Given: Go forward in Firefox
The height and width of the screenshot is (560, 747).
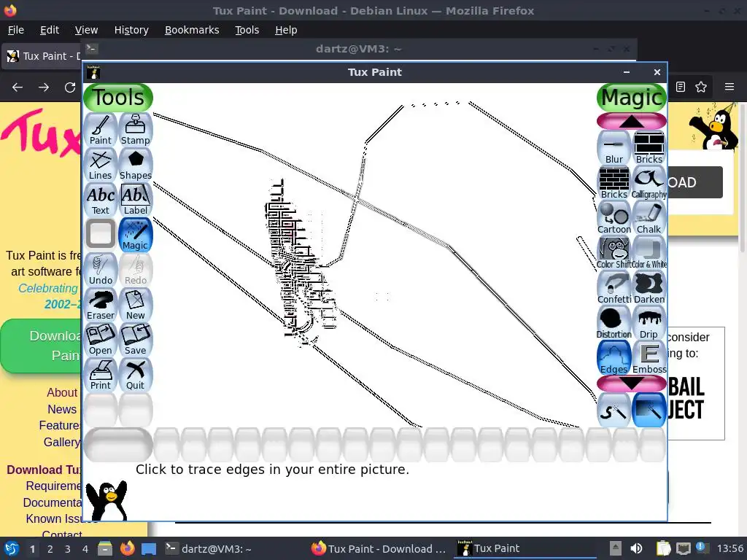Looking at the screenshot, I should click(x=44, y=87).
